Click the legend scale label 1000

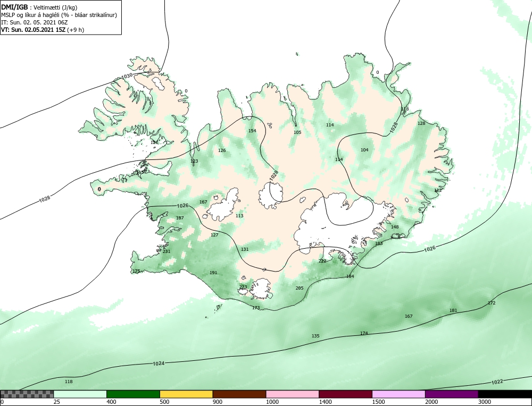pyautogui.click(x=272, y=402)
